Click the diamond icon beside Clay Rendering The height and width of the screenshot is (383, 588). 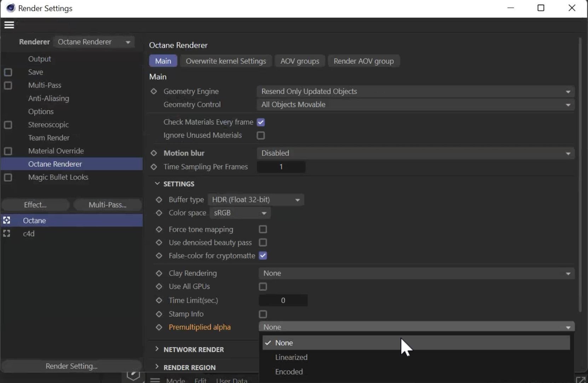pyautogui.click(x=159, y=273)
